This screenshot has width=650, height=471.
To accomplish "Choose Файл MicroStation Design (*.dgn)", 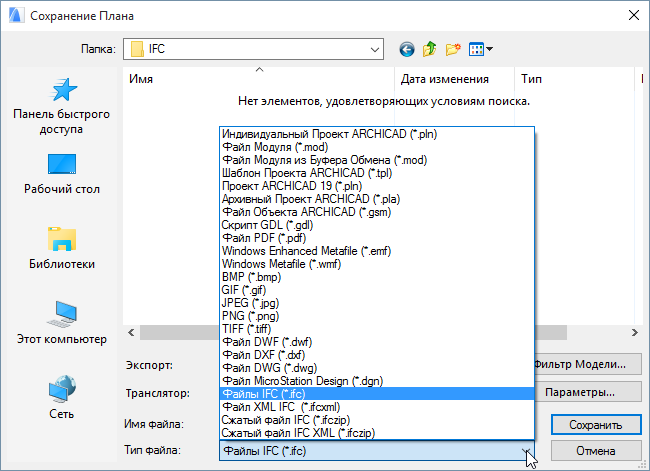I will pos(377,381).
